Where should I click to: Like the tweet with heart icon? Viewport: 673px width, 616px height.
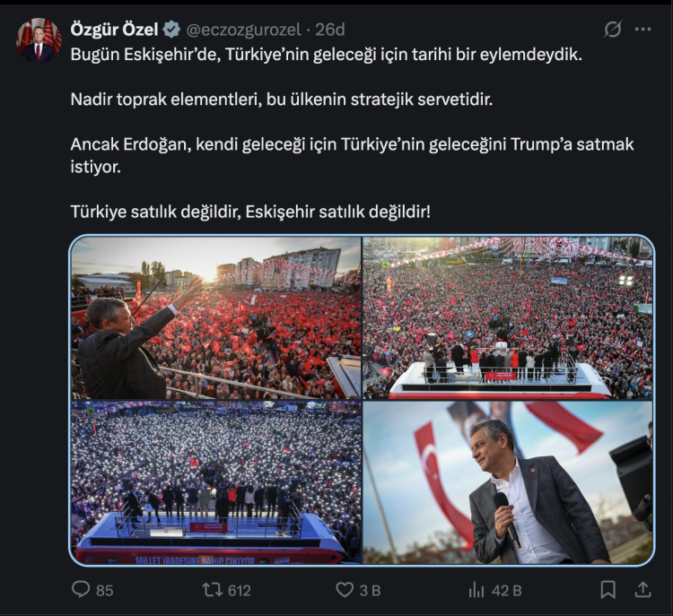tap(345, 590)
